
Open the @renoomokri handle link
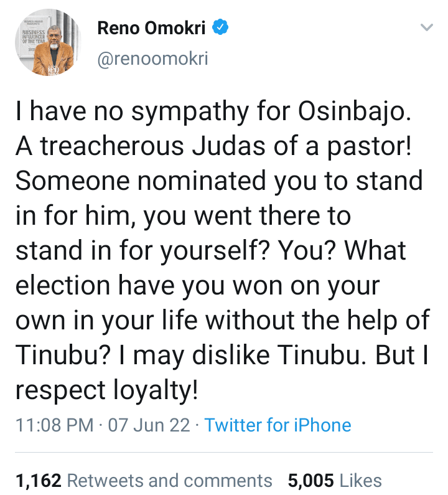[152, 59]
